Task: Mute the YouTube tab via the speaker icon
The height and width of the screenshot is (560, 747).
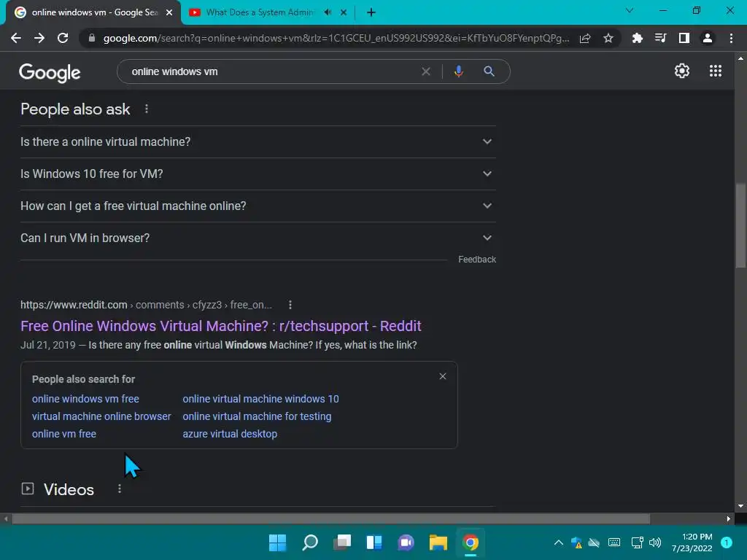Action: point(328,12)
